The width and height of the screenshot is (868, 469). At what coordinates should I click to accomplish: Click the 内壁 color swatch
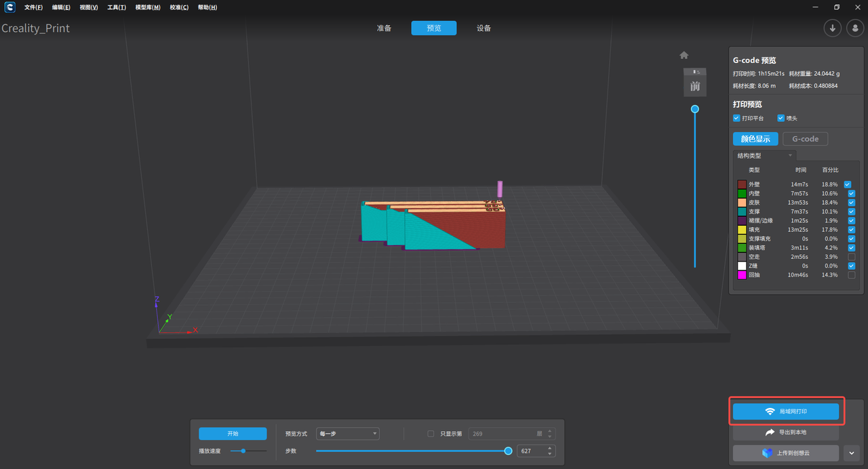742,193
